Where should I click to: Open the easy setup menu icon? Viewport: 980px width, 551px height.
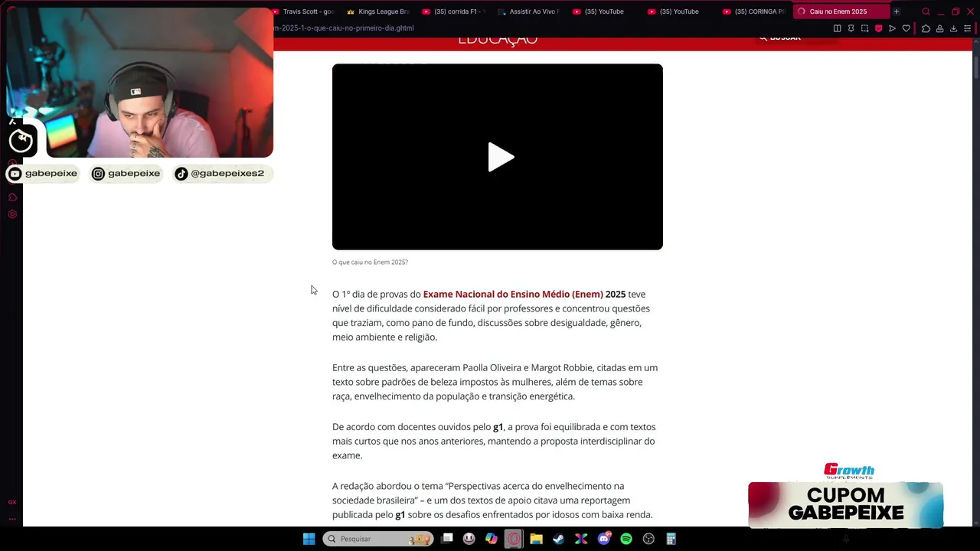[x=967, y=28]
